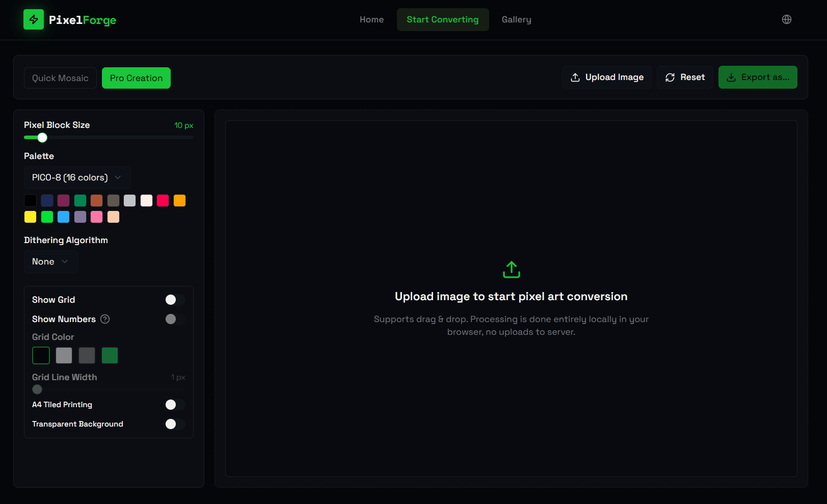Click the cream white palette swatch
Image resolution: width=827 pixels, height=504 pixels.
tap(146, 201)
